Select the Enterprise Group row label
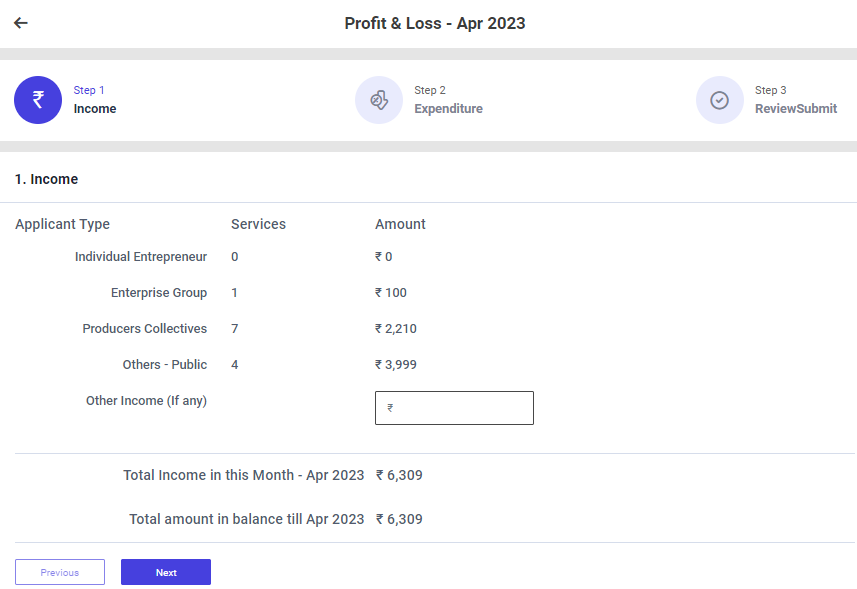Viewport: 857px width, 589px height. [159, 293]
